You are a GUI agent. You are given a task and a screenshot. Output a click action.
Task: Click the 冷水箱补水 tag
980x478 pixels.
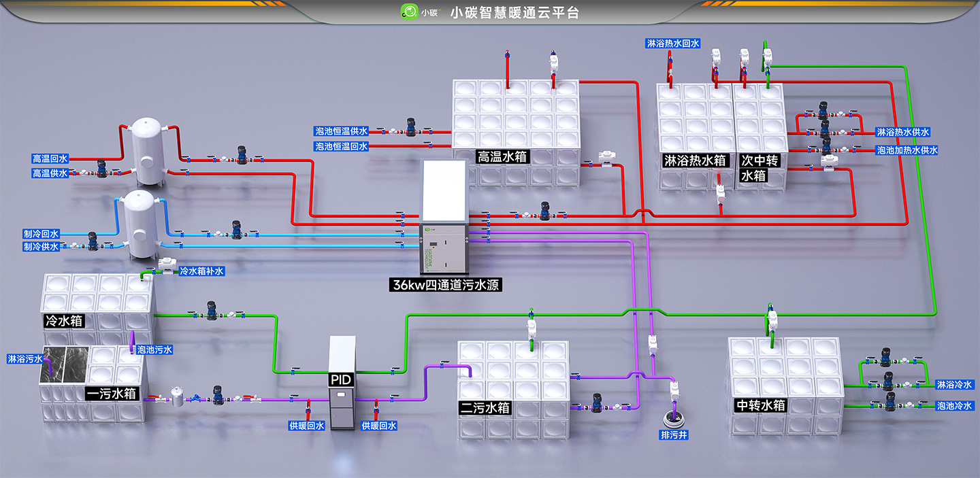pyautogui.click(x=201, y=271)
